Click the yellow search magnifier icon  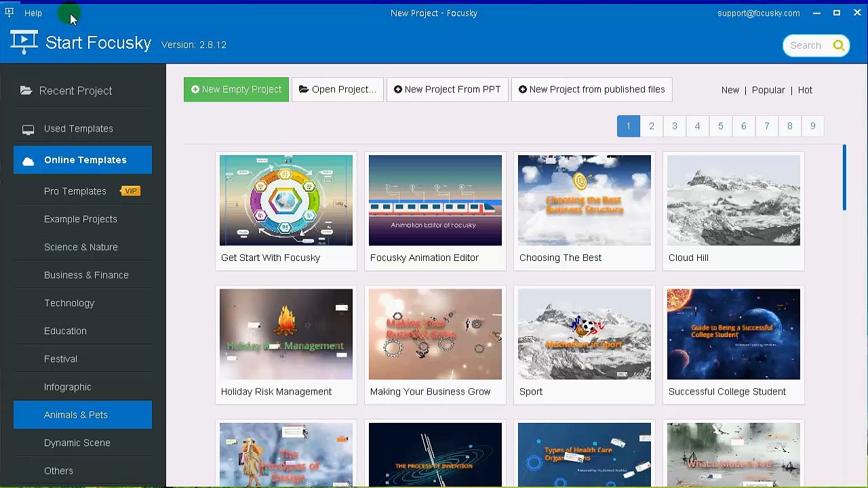click(x=839, y=45)
